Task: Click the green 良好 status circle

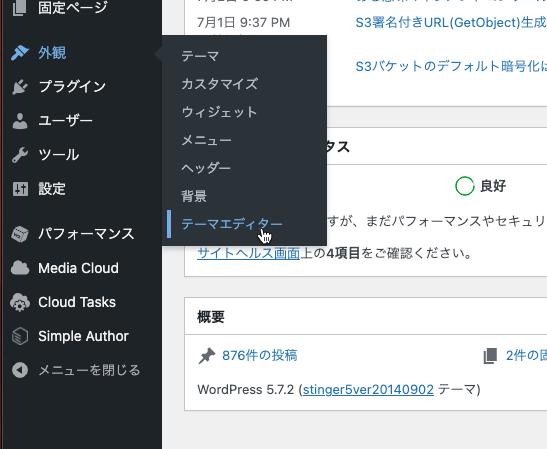Action: coord(465,186)
